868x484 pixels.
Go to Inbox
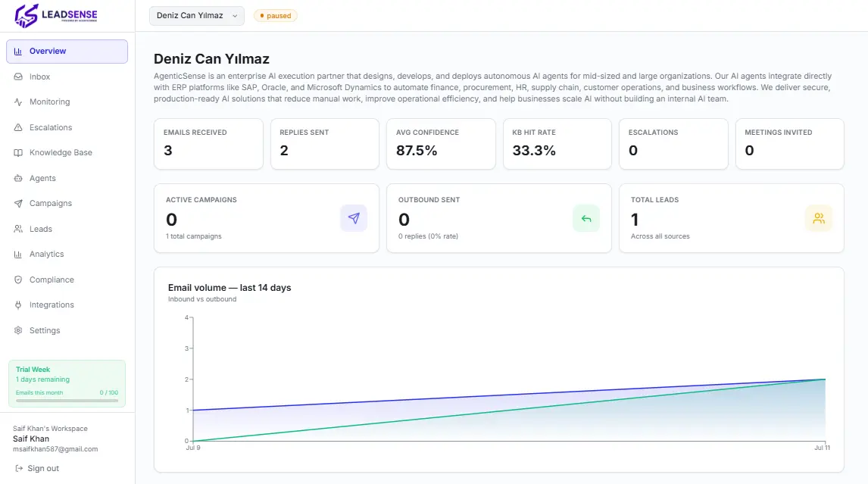click(67, 77)
